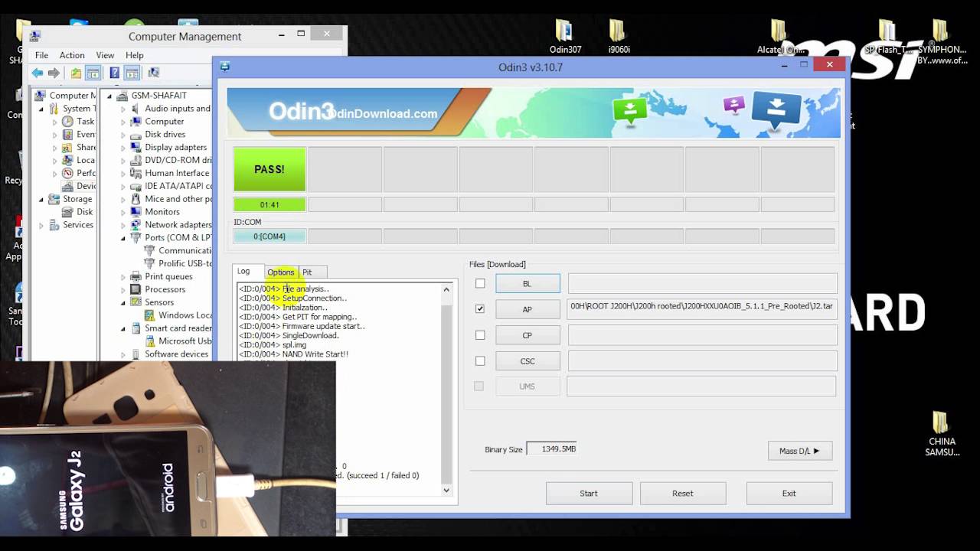The width and height of the screenshot is (980, 551).
Task: Go back using the Computer Management toolbar arrow
Action: tap(38, 73)
